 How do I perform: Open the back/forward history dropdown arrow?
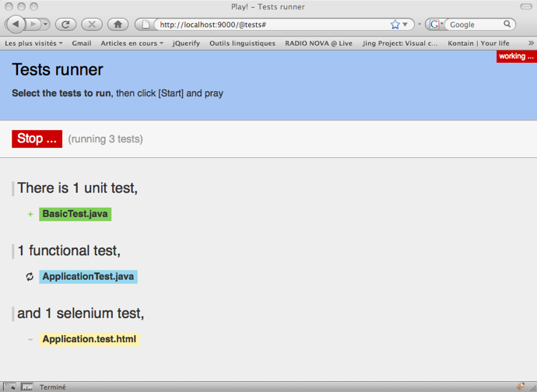[x=44, y=24]
